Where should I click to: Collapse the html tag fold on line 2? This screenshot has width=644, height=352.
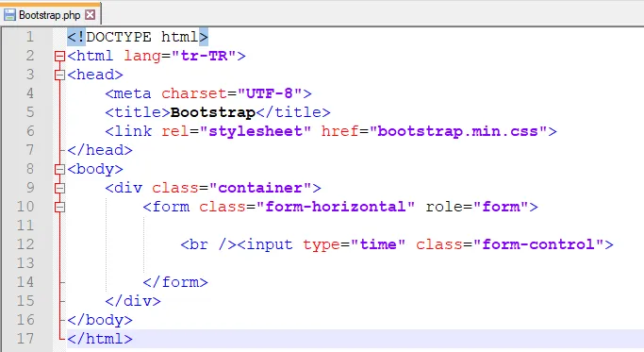click(60, 56)
